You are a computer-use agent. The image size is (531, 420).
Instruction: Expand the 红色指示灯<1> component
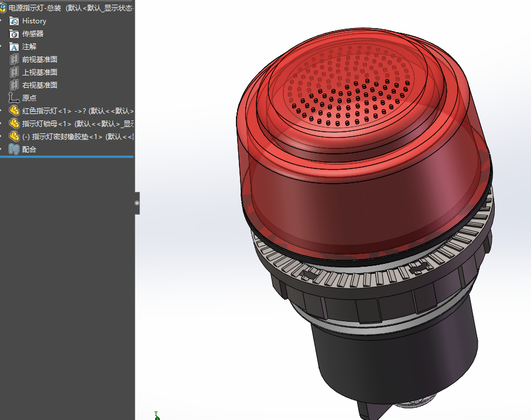pos(1,111)
